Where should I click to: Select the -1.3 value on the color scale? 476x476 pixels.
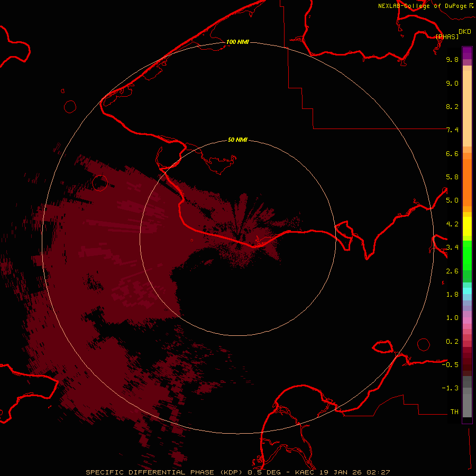click(x=450, y=388)
